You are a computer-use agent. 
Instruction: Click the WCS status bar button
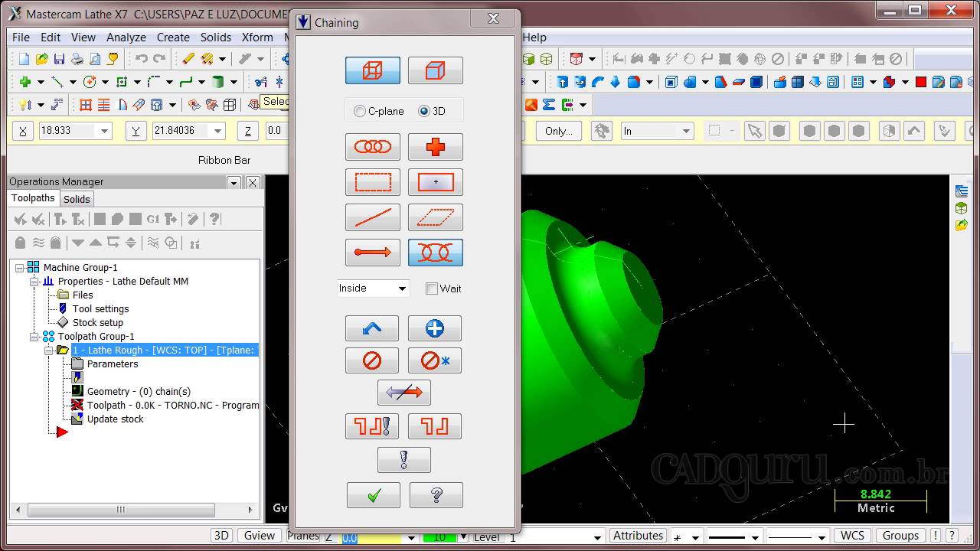[852, 536]
